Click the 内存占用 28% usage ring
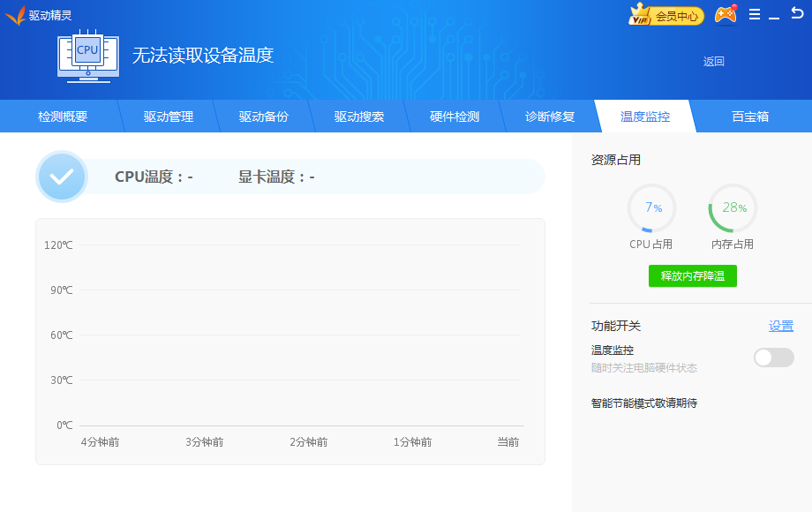Screen dimensions: 812x512 (x=733, y=208)
